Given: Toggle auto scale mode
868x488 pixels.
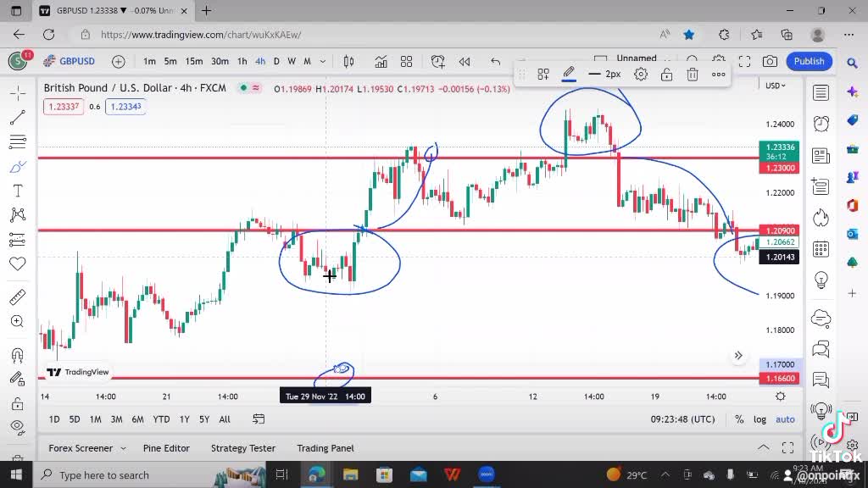Looking at the screenshot, I should [x=785, y=419].
